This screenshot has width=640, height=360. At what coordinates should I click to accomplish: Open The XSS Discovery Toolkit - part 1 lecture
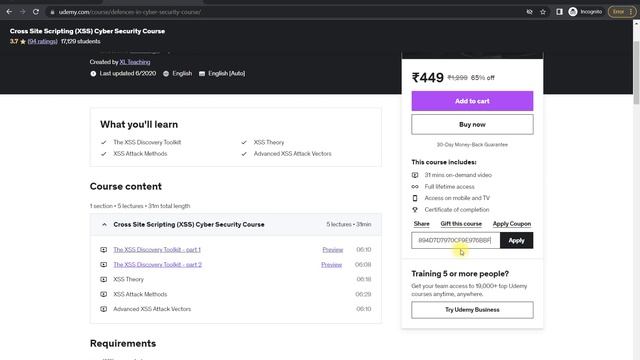pos(157,250)
